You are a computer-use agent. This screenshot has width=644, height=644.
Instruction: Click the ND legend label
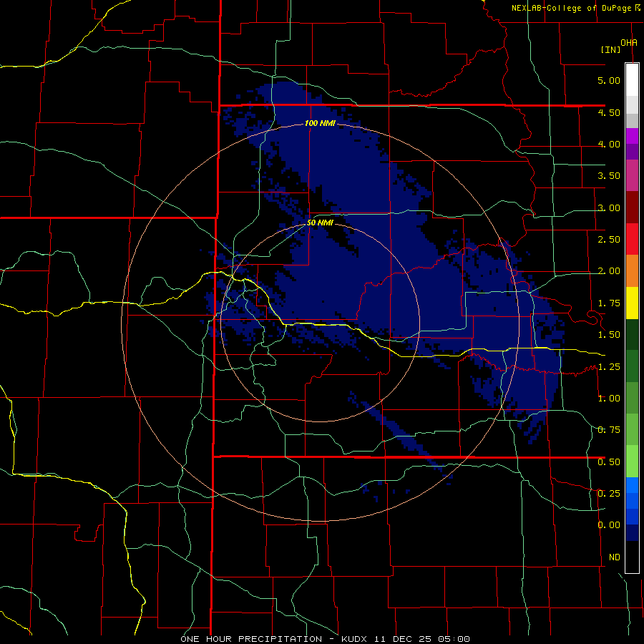click(x=615, y=557)
